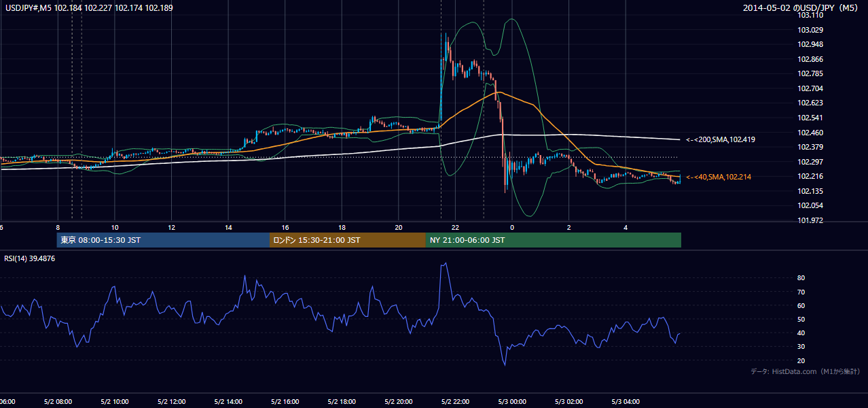
Task: Click price axis label 102.379
Action: [x=810, y=147]
